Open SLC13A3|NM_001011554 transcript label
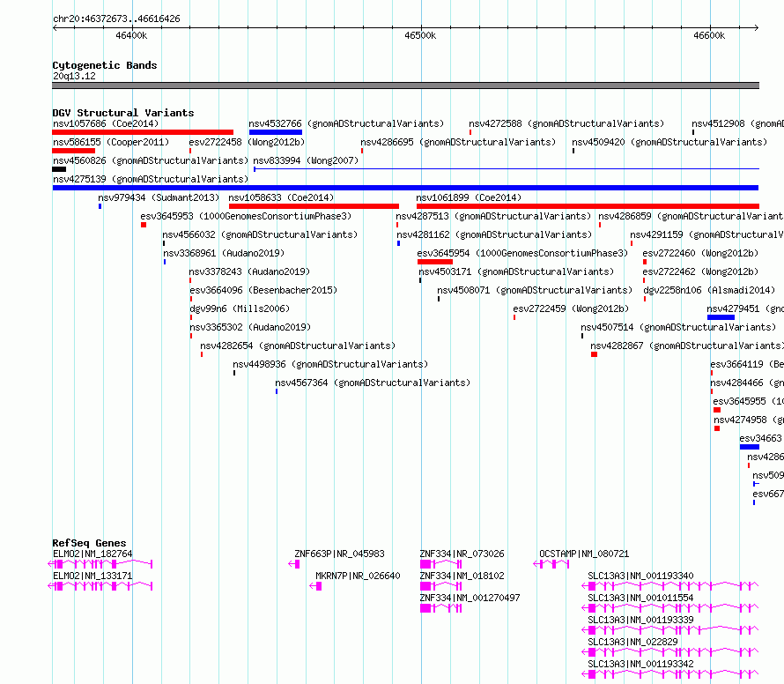The height and width of the screenshot is (684, 784). (x=641, y=598)
